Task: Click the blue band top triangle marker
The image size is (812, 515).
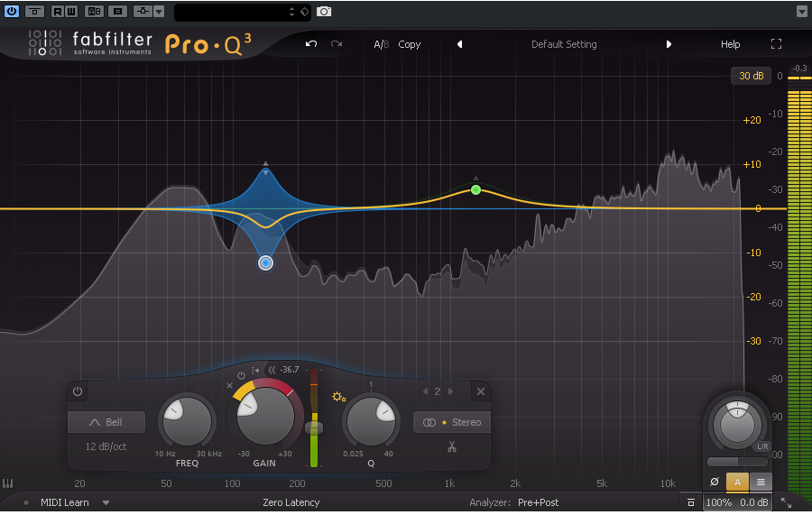Action: 265,163
